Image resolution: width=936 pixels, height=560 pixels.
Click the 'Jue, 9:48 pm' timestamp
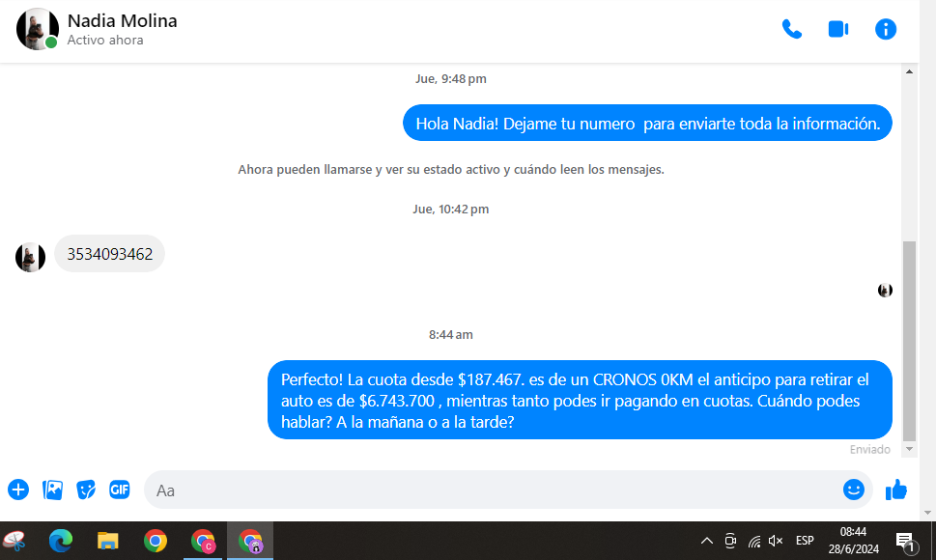(451, 79)
